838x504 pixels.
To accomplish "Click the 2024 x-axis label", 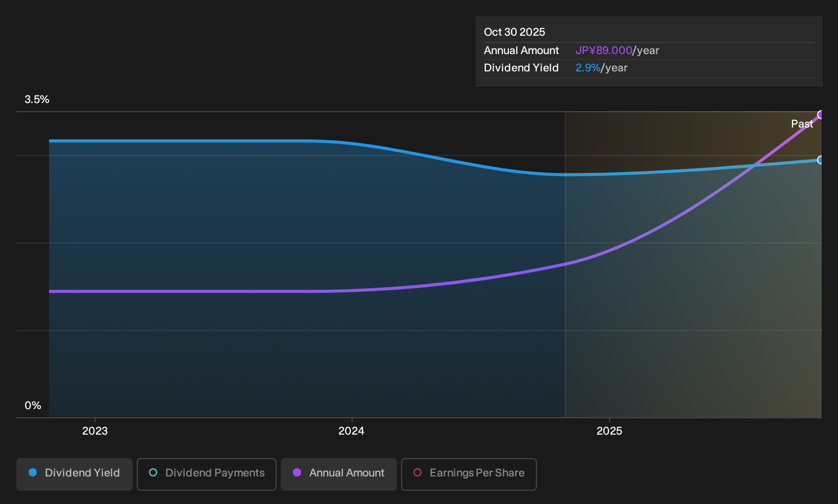I will [x=351, y=431].
